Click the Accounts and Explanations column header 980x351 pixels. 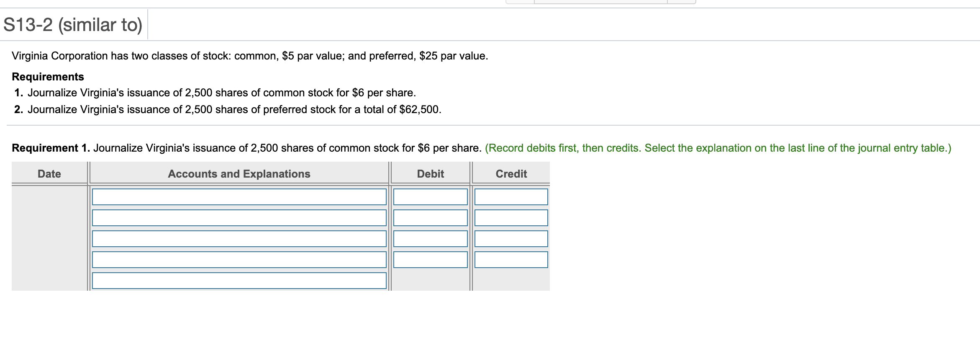(x=239, y=173)
